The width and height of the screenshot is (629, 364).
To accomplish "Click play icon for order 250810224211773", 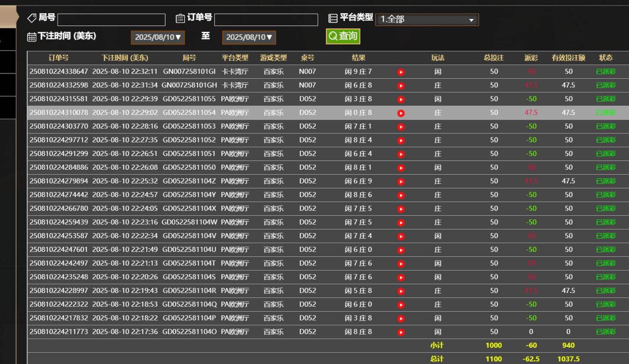I will point(401,332).
